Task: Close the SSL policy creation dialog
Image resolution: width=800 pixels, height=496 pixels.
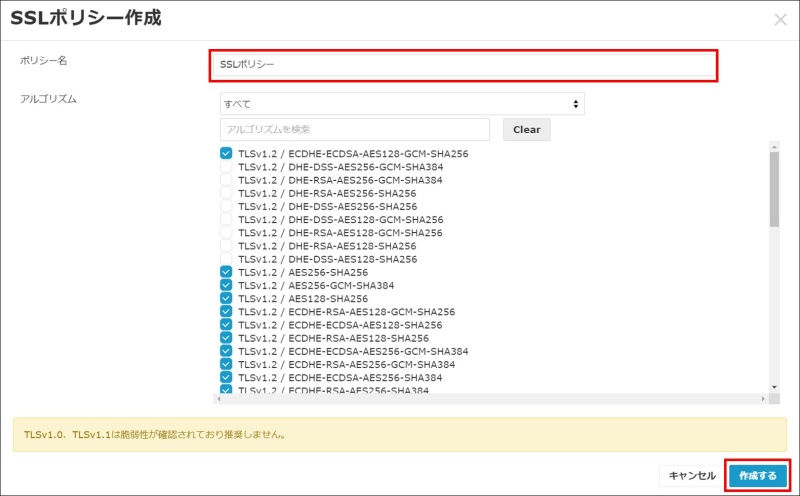Action: click(x=780, y=19)
